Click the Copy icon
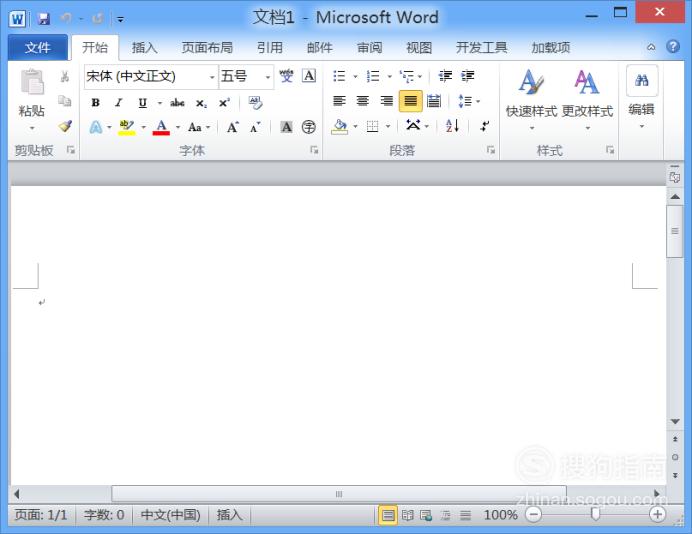Viewport: 692px width, 534px height. point(65,101)
